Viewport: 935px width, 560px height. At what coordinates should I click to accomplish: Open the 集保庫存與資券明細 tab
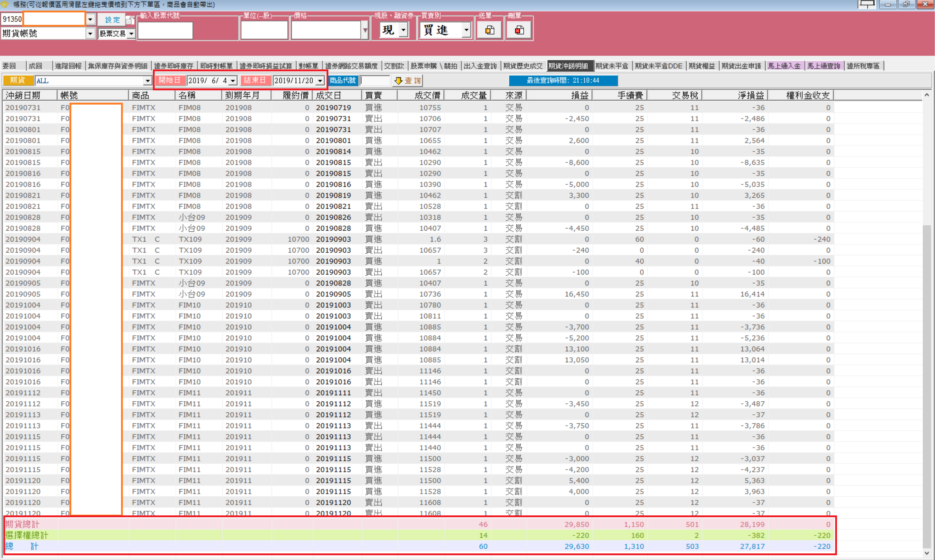coord(118,66)
